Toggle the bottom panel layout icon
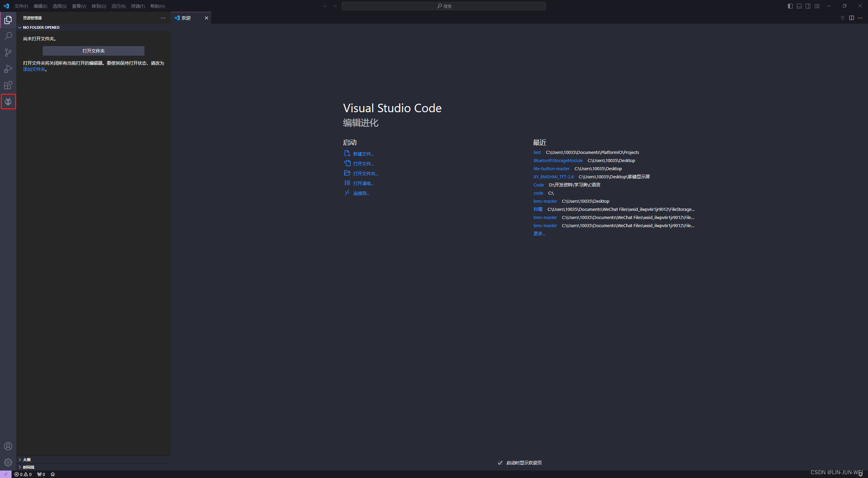868x478 pixels. pyautogui.click(x=799, y=6)
